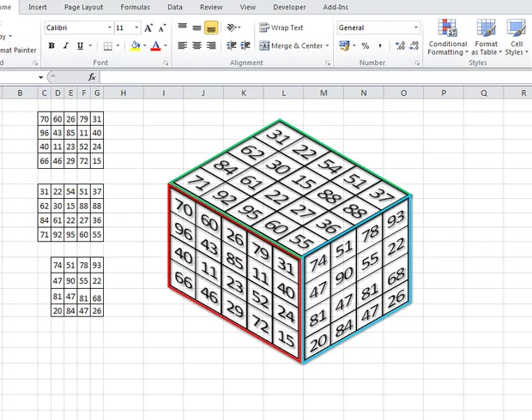Select middle vertical alignment icon
The image size is (532, 420).
tap(196, 27)
